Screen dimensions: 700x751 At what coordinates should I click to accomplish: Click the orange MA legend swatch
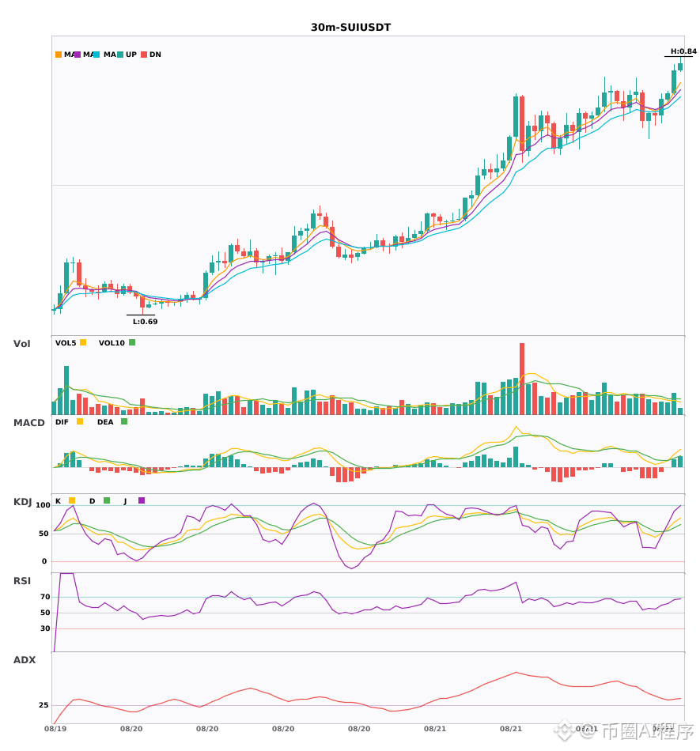[59, 55]
